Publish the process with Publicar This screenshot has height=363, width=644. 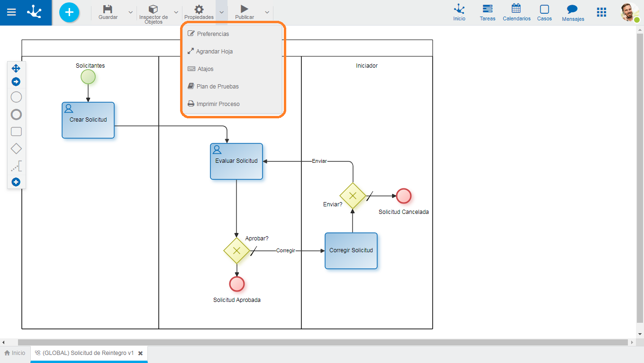coord(245,12)
